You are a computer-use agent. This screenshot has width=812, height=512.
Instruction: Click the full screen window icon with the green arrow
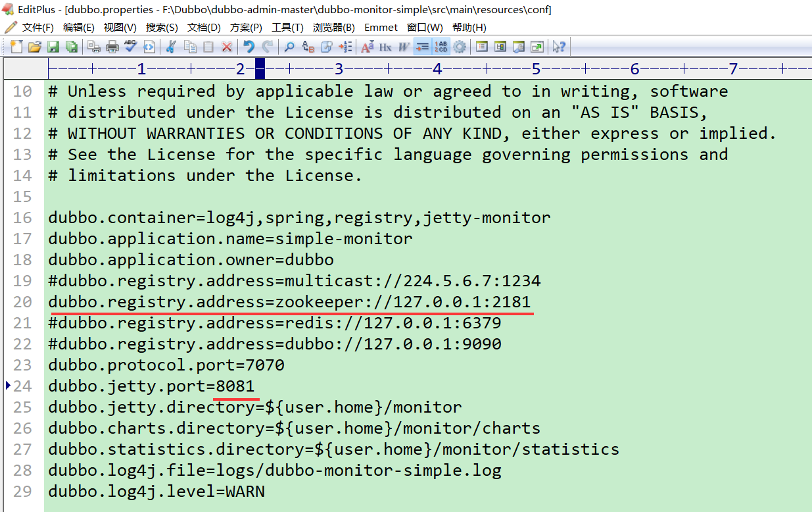tap(537, 47)
